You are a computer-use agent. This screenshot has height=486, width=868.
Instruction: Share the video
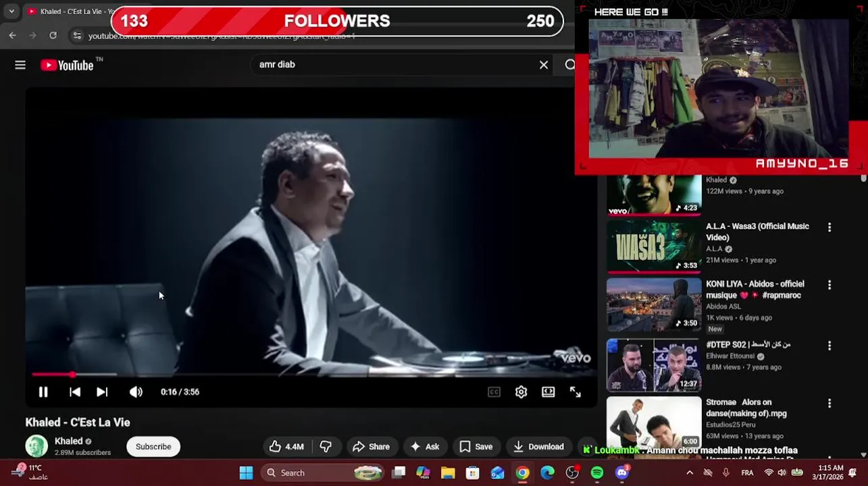point(371,446)
